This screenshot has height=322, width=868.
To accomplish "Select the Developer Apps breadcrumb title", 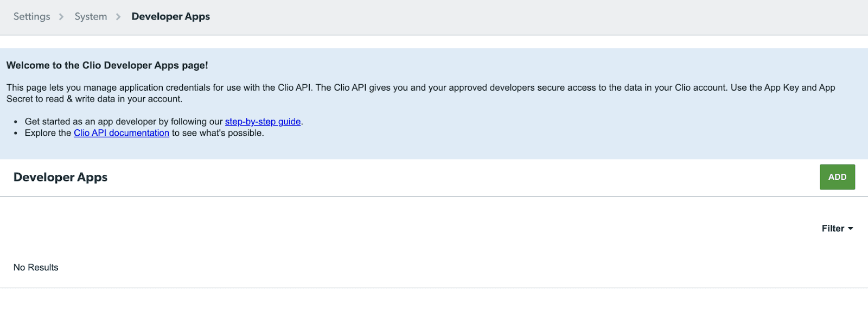I will (x=171, y=17).
